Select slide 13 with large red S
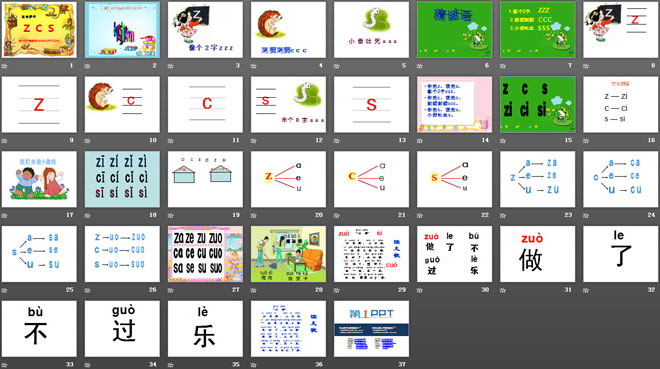Image resolution: width=660 pixels, height=369 pixels. [371, 104]
